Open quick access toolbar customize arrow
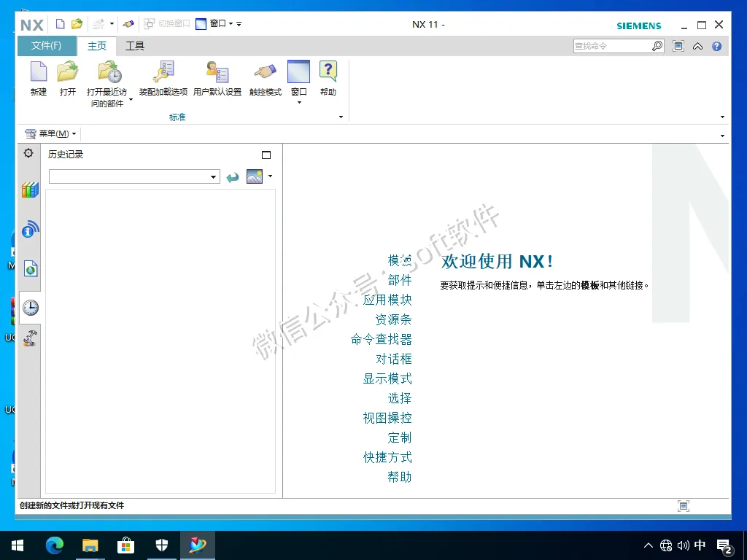This screenshot has height=560, width=747. pos(239,23)
